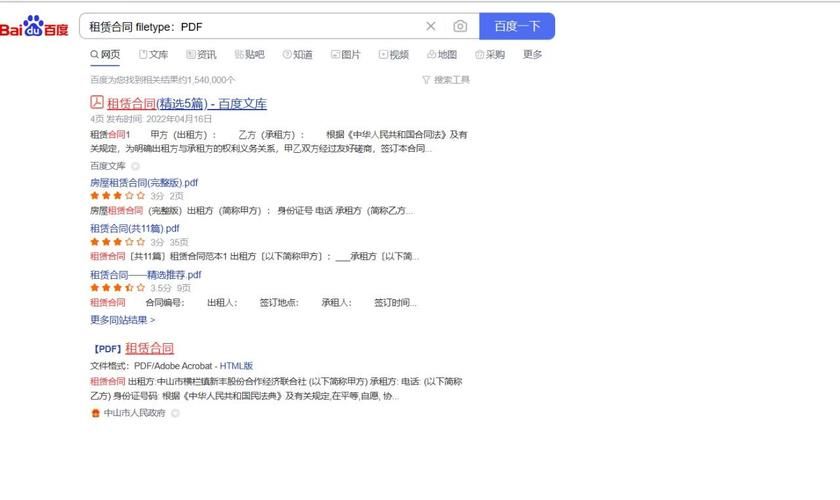Click star rating of 房屋租赁合同(完整版).pdf
The image size is (840, 500).
pyautogui.click(x=118, y=196)
